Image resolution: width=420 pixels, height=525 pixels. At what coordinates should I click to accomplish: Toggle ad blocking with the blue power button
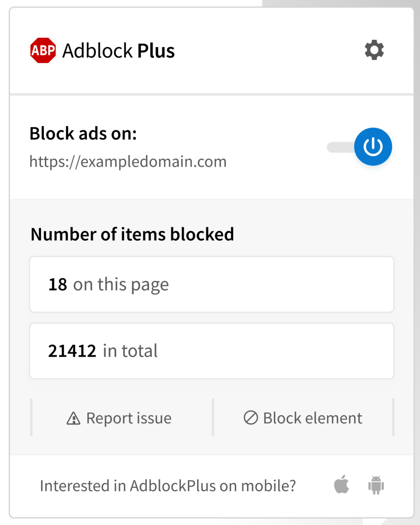coord(373,146)
